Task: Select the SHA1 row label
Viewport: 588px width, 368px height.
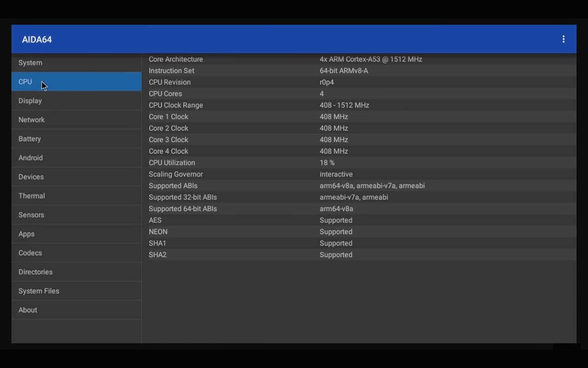Action: [x=157, y=243]
